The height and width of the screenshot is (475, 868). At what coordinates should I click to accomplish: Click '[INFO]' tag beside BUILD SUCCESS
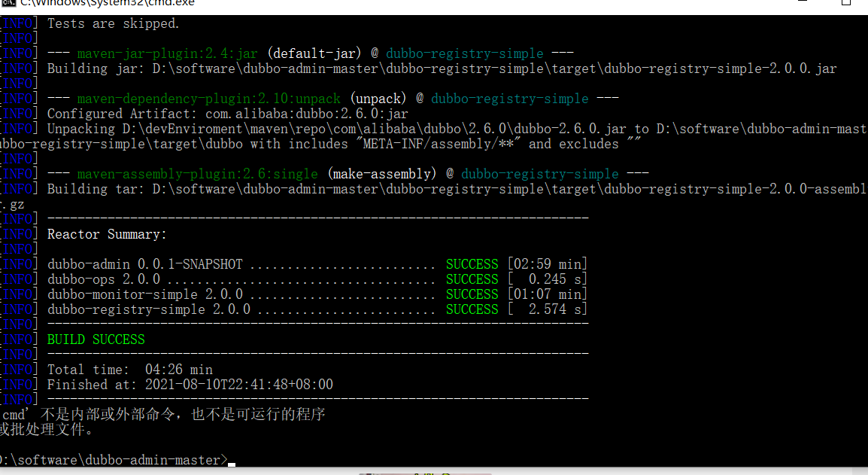(19, 340)
